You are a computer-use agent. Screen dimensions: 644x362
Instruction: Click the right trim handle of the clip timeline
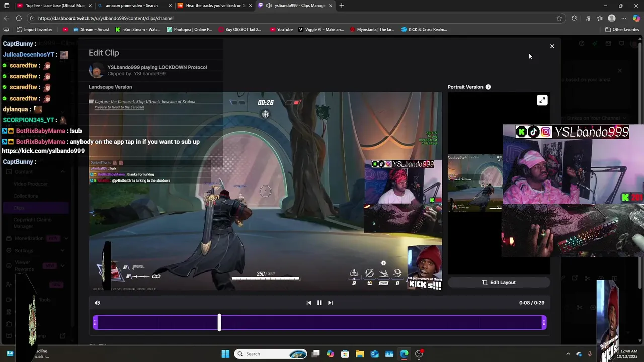pos(544,323)
